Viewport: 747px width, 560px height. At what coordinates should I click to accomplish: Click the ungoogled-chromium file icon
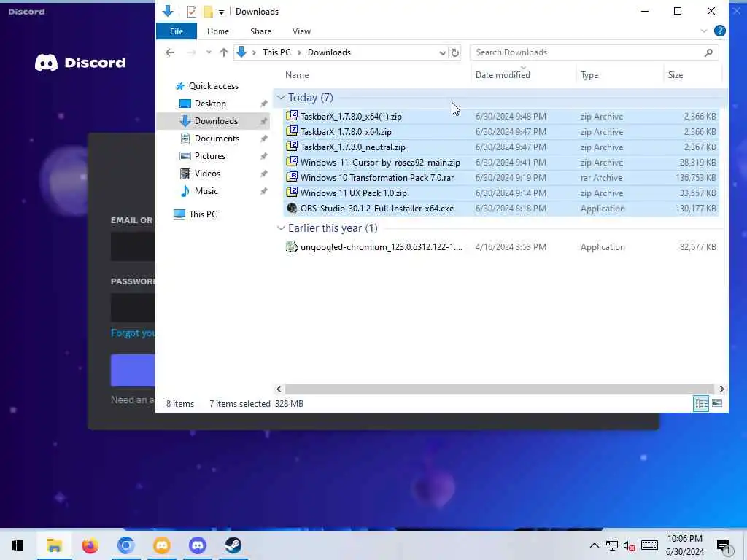(x=292, y=246)
